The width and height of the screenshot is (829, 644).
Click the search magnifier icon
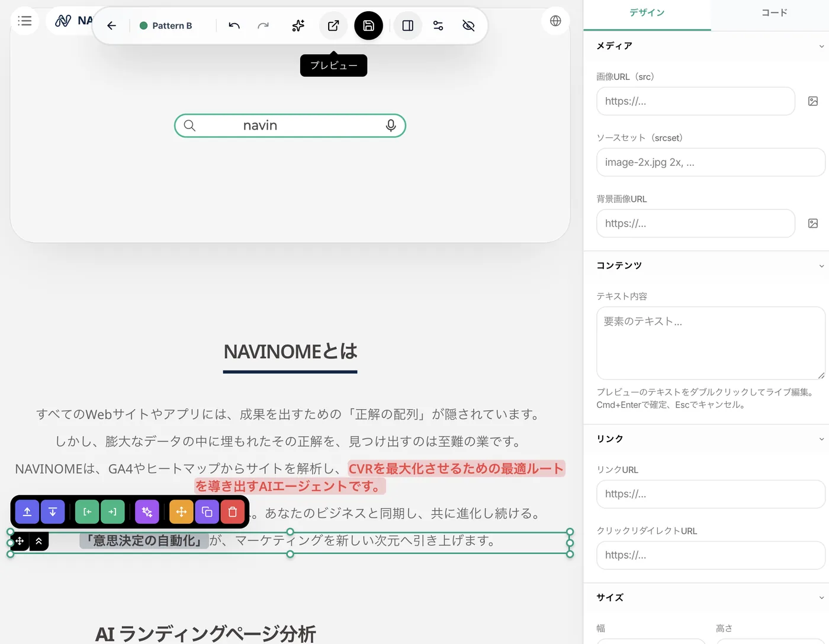(189, 125)
